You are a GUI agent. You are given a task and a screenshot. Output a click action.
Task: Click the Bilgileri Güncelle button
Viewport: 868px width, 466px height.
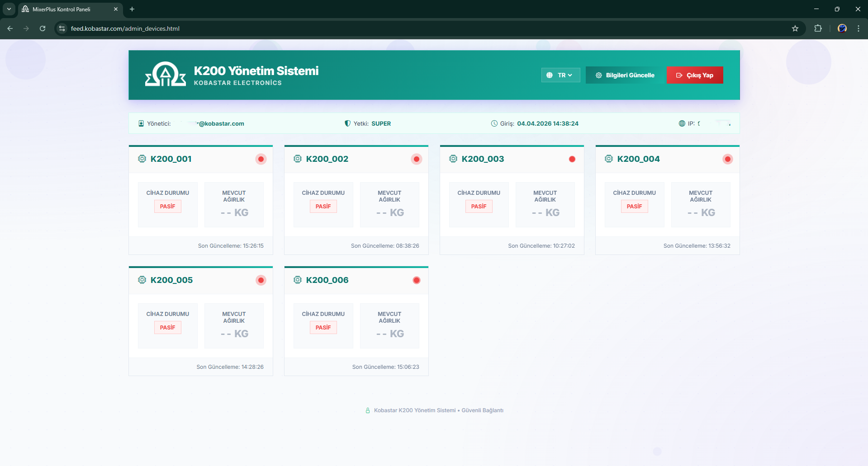point(625,75)
